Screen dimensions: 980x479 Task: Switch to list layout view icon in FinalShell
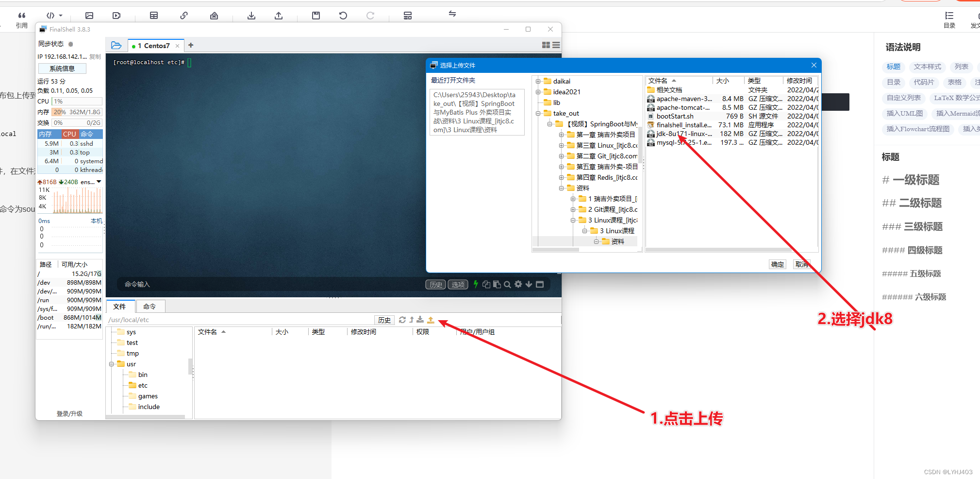point(556,45)
